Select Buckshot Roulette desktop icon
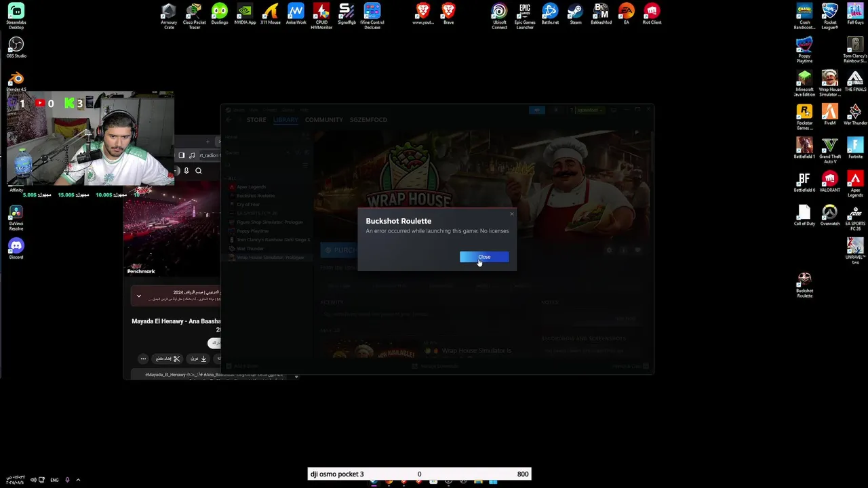Viewport: 868px width, 488px height. [804, 285]
